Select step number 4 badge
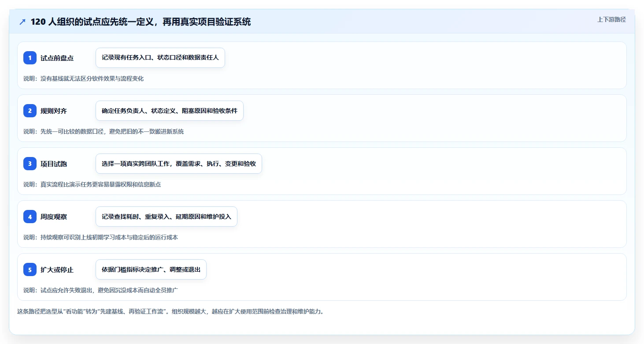The width and height of the screenshot is (644, 344). click(30, 217)
